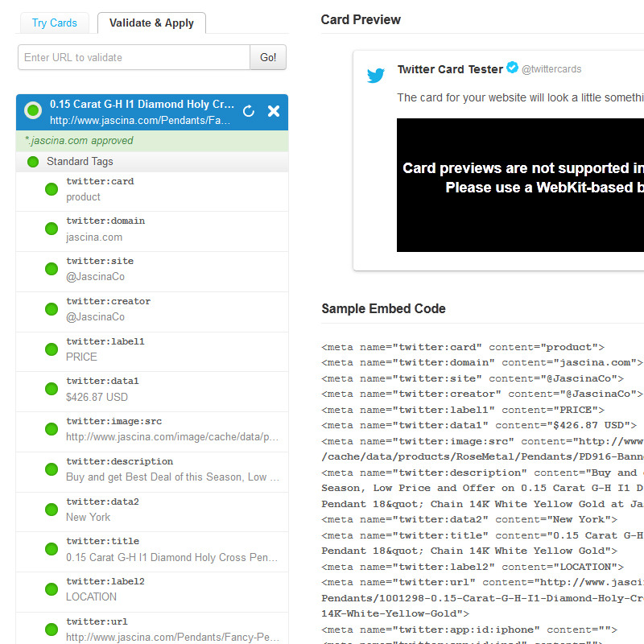Remove the validated card with the X icon

274,111
